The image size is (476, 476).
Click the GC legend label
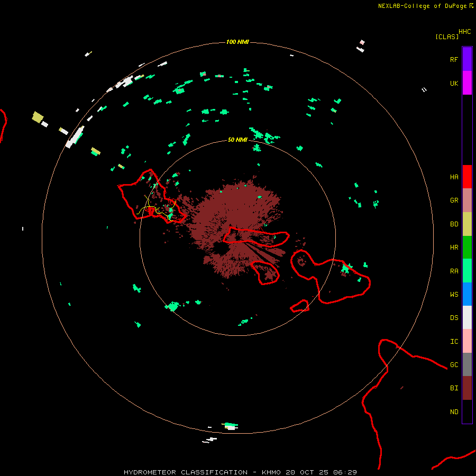click(x=454, y=365)
